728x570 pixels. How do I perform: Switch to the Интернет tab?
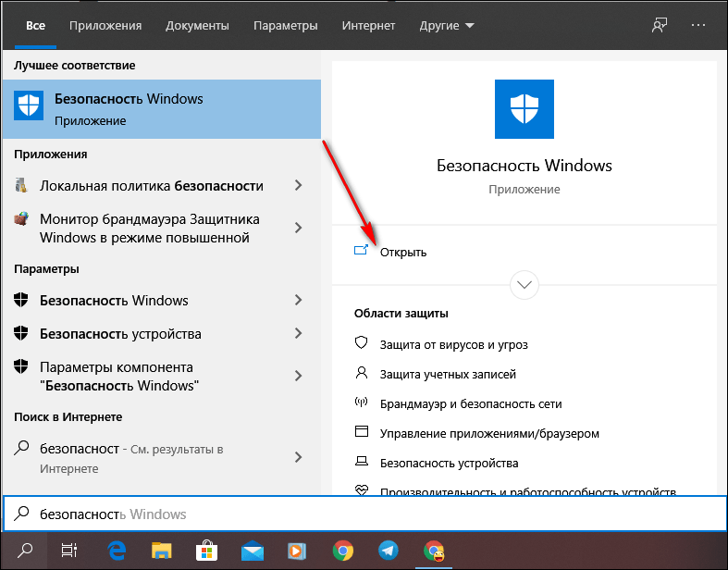[369, 26]
